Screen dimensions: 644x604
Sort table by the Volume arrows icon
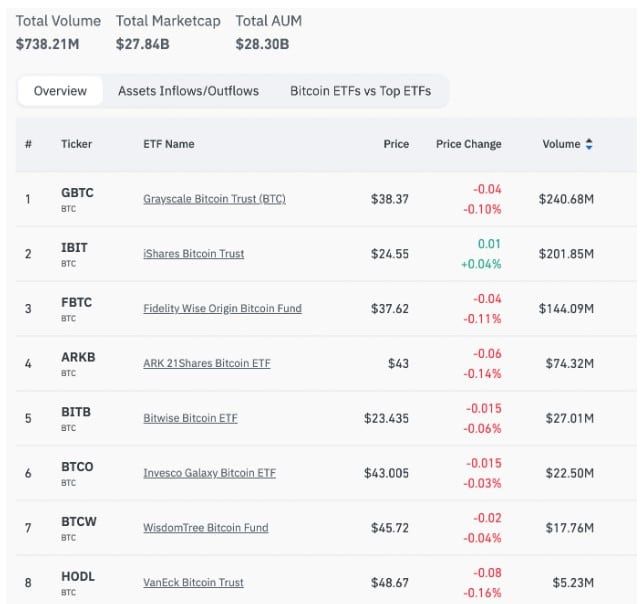[x=589, y=144]
